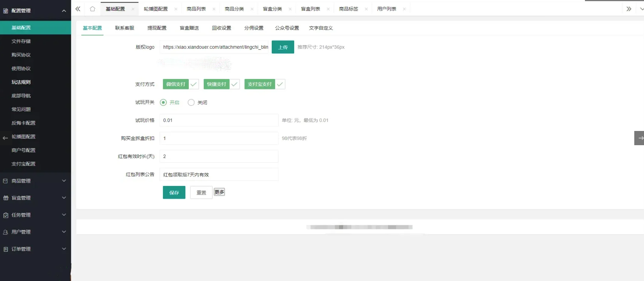This screenshot has width=644, height=281.
Task: Close the 轮播图配置 tab
Action: [x=176, y=9]
